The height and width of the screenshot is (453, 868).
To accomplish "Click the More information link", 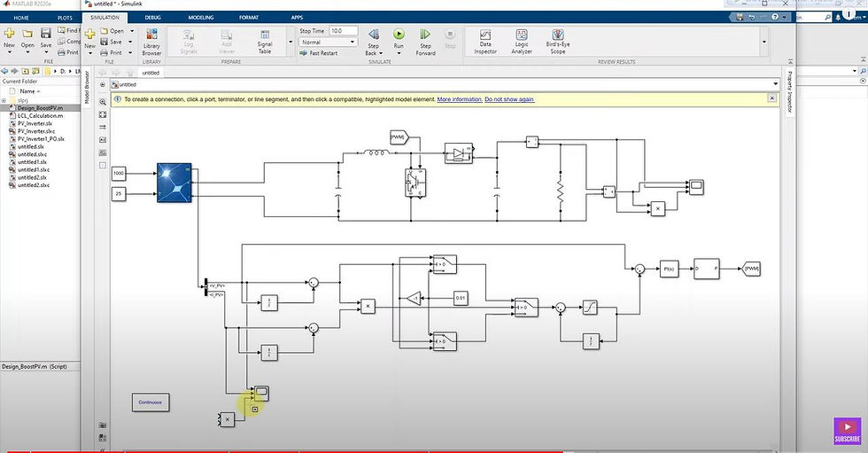I will tap(460, 99).
